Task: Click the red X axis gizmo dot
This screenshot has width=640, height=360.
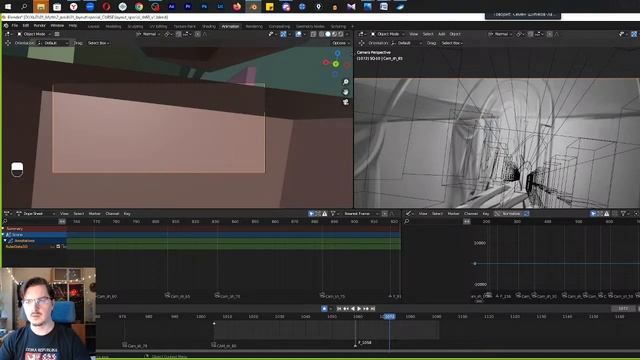Action: point(326,62)
